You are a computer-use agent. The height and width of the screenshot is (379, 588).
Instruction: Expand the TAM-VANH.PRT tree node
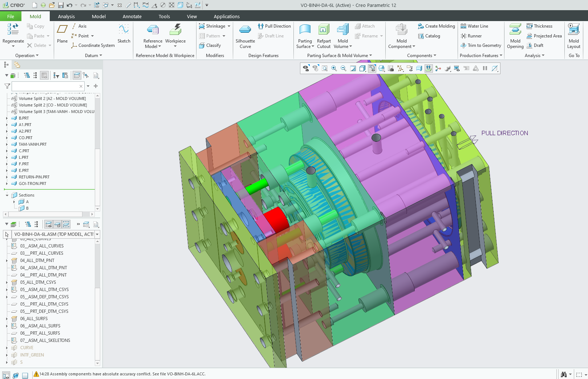[7, 144]
